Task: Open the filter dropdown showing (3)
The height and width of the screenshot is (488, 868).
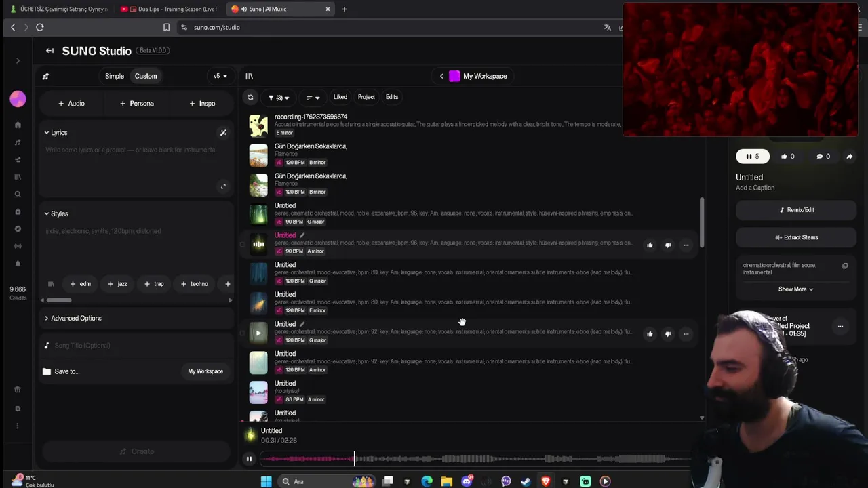Action: [279, 98]
